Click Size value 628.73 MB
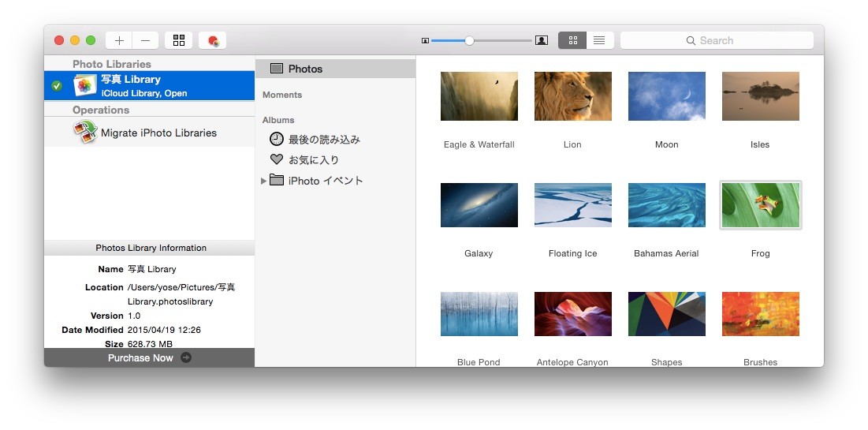Screen dimensions: 868x430 pos(150,344)
